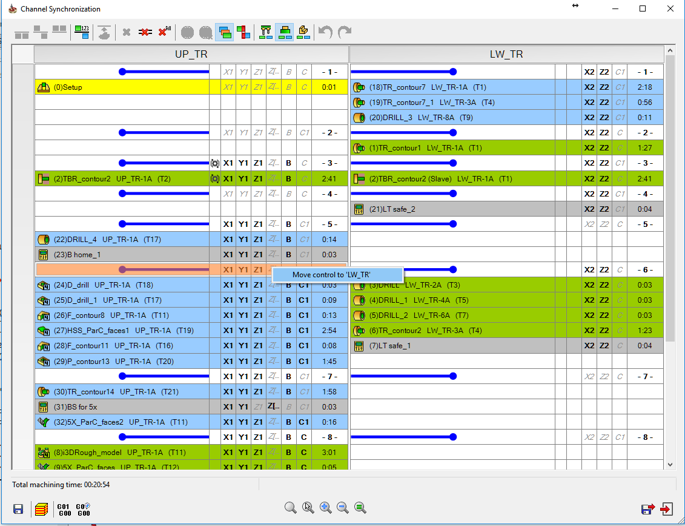Select (1)TR_contour1 LW_TR-1A operation
This screenshot has width=685, height=526.
pyautogui.click(x=506, y=148)
